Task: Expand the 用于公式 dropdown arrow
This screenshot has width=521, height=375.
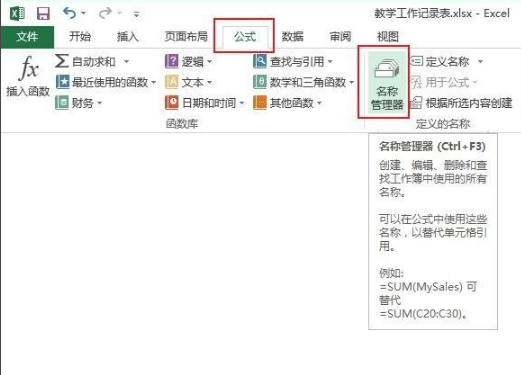Action: [x=475, y=82]
